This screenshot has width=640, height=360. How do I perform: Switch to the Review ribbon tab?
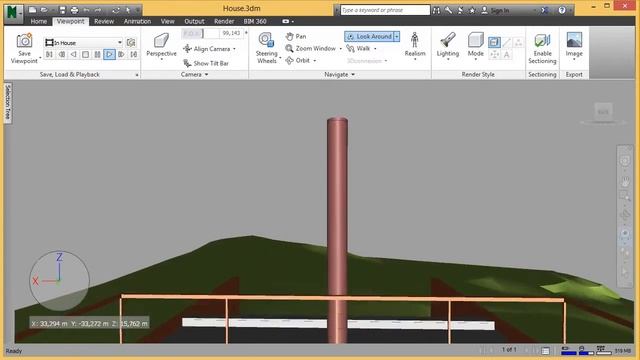pos(104,21)
